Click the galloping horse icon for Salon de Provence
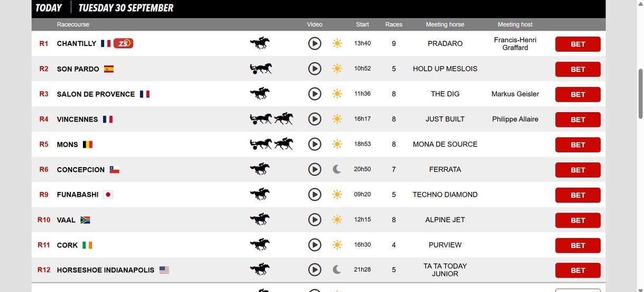 pyautogui.click(x=260, y=94)
